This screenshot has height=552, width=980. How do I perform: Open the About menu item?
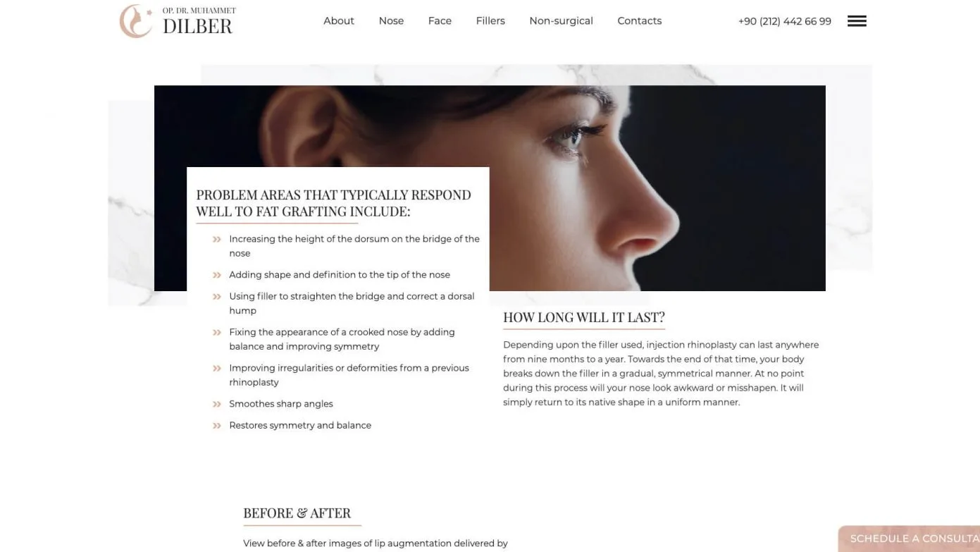click(x=339, y=21)
